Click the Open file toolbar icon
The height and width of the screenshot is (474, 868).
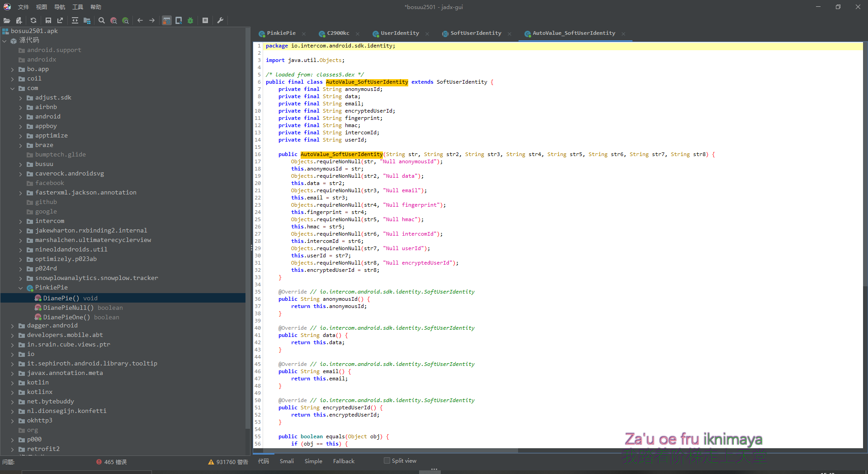(7, 20)
